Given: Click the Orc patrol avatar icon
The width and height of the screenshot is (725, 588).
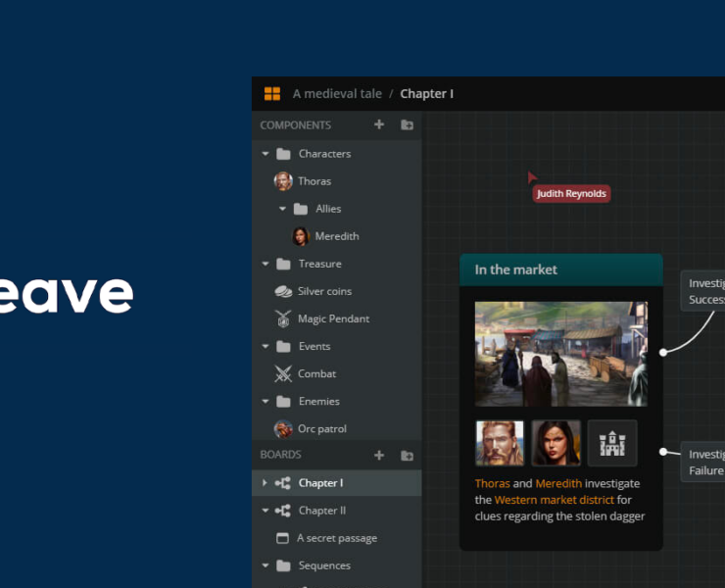Looking at the screenshot, I should click(x=283, y=428).
